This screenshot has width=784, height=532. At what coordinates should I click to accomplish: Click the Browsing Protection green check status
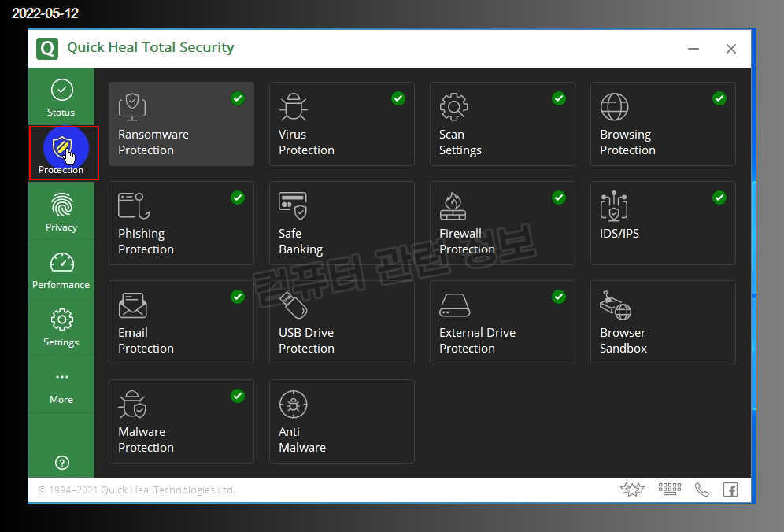[x=719, y=98]
